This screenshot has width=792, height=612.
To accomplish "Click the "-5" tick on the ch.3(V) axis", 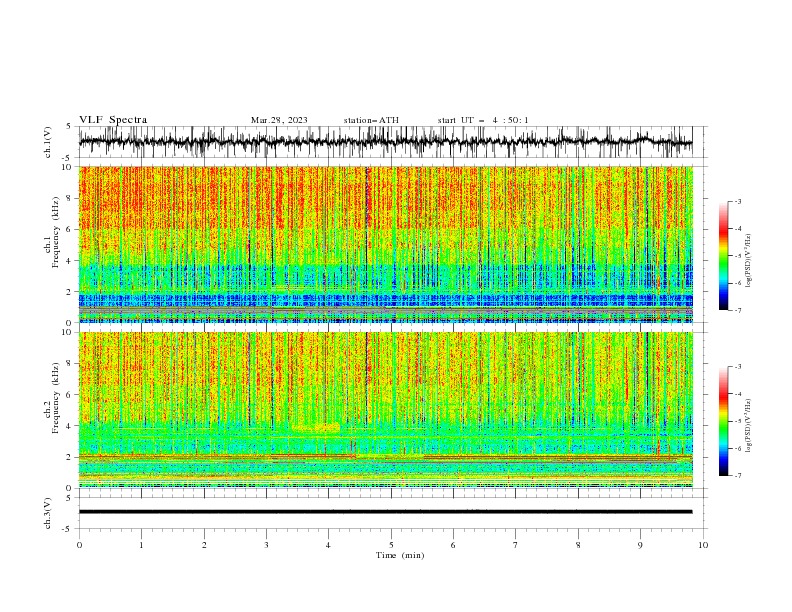I will tap(68, 529).
